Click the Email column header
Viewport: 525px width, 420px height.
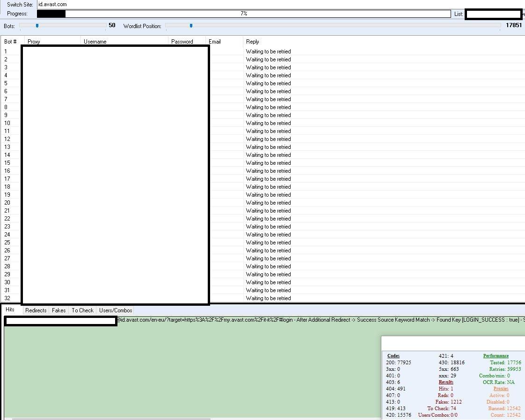(x=215, y=42)
